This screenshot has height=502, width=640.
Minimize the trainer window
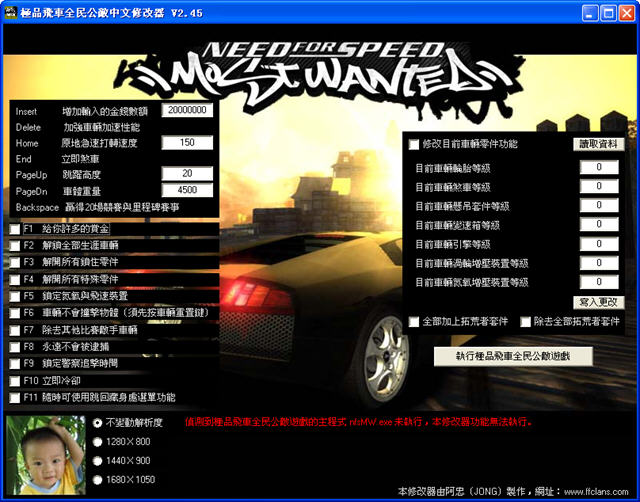pos(589,13)
